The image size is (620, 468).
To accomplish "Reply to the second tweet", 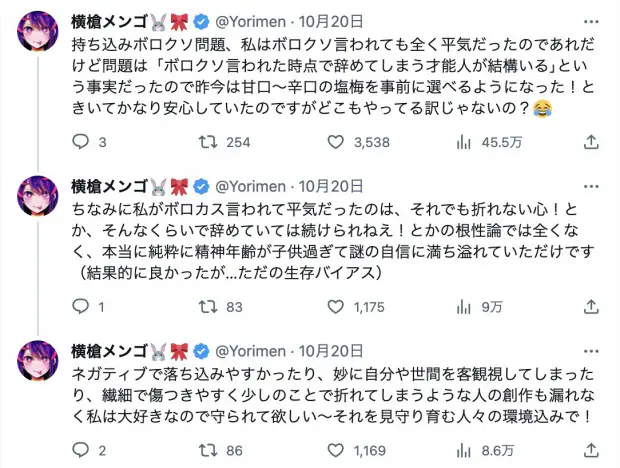I will tap(82, 307).
